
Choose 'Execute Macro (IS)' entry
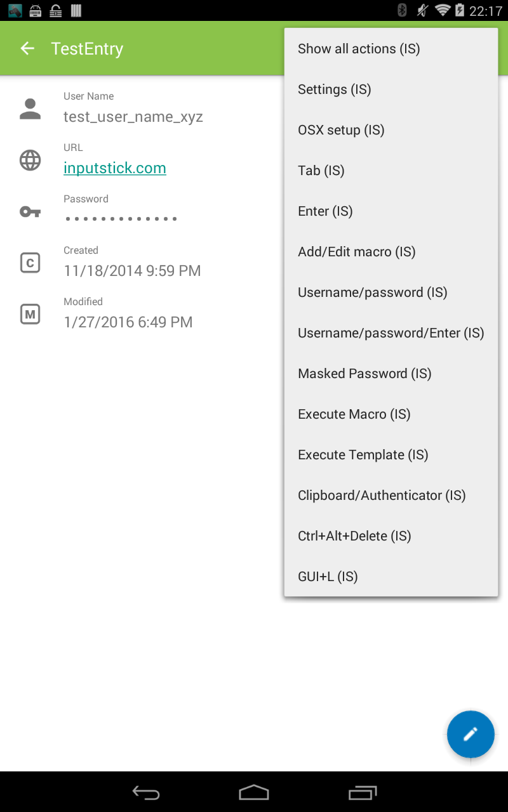354,414
